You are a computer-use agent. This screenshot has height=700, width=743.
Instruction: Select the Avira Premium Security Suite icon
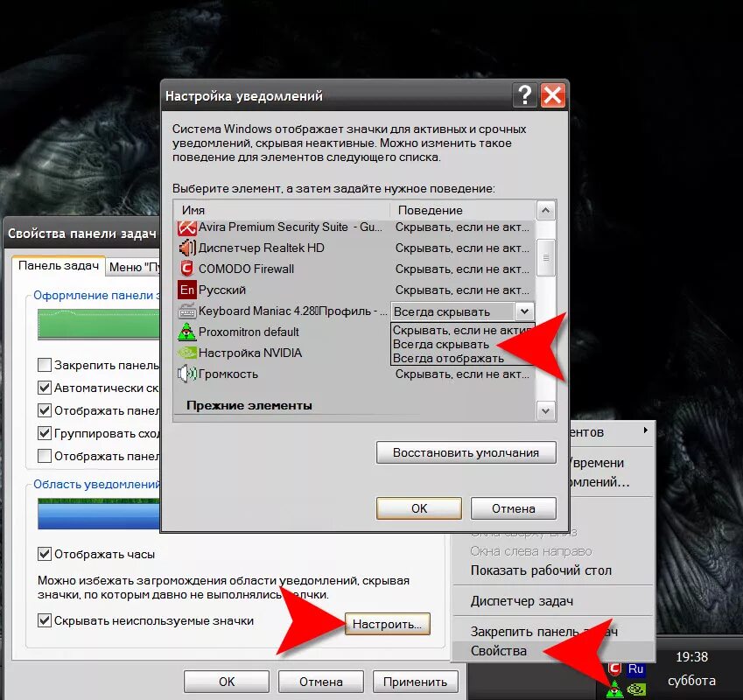[186, 227]
